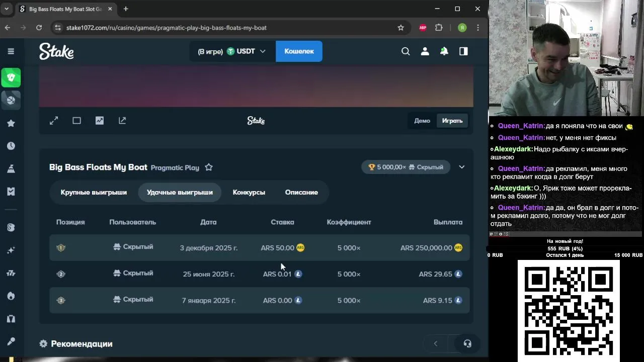The image size is (644, 362).
Task: Click the QR code in stream overlay
Action: pyautogui.click(x=569, y=311)
